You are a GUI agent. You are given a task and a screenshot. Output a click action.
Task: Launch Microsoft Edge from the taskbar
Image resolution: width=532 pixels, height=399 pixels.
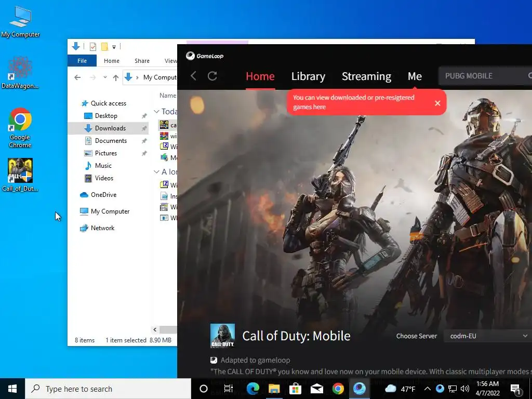(x=253, y=389)
